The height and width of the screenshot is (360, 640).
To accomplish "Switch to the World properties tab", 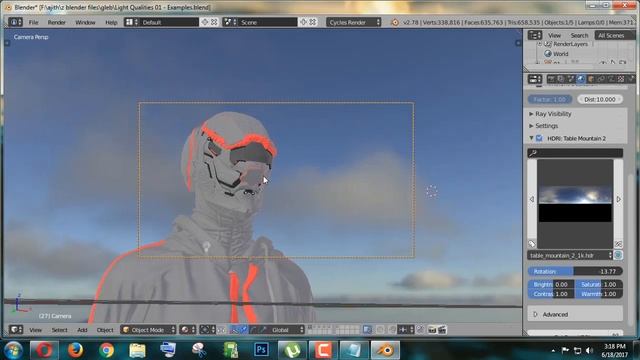I will pyautogui.click(x=580, y=79).
